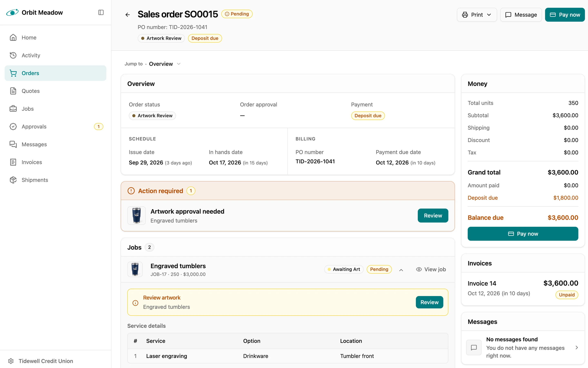
Task: Click the info icon in Review artwork banner
Action: coord(136,303)
